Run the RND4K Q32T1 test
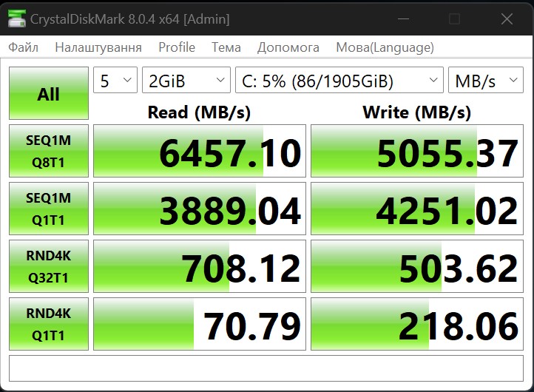Viewport: 534px width, 392px height. click(49, 267)
